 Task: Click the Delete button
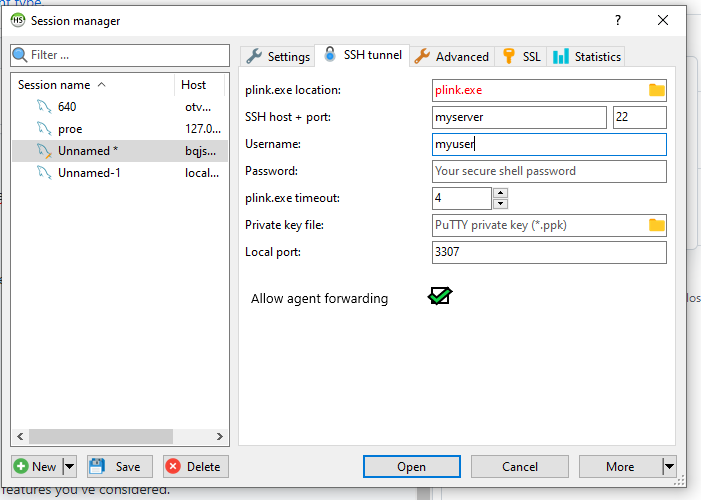click(x=196, y=466)
